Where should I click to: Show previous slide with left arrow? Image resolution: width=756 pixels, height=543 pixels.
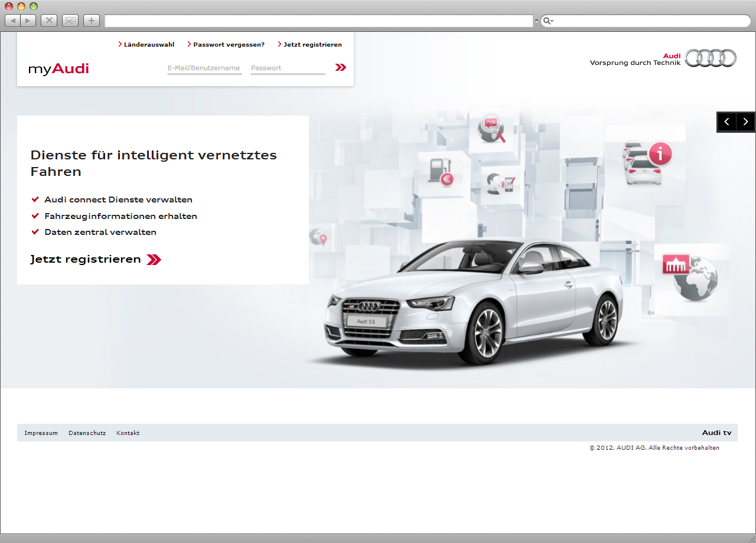click(726, 122)
